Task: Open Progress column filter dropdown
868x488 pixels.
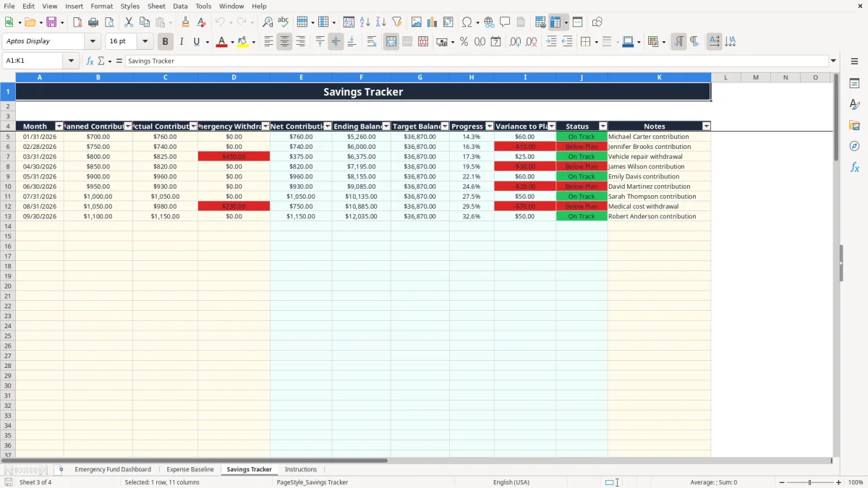Action: (x=489, y=127)
